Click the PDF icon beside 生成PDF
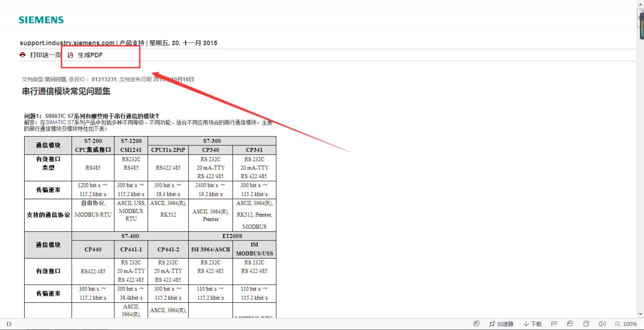Image resolution: width=644 pixels, height=330 pixels. point(70,55)
